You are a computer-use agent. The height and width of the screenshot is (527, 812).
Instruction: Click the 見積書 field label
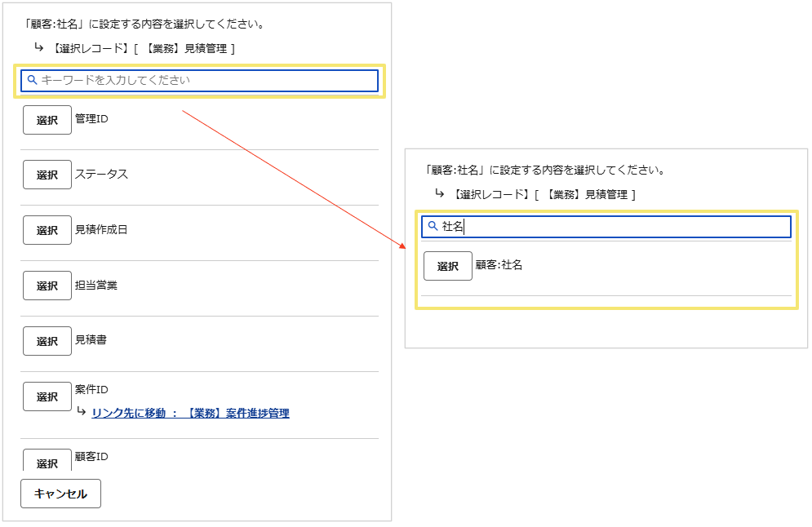pyautogui.click(x=91, y=339)
